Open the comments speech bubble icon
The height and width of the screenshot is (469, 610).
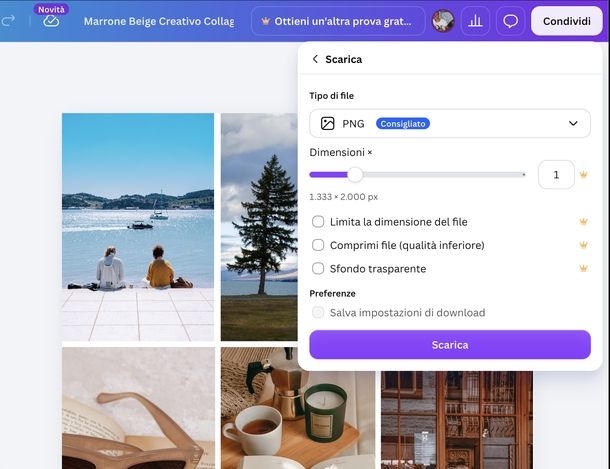510,21
